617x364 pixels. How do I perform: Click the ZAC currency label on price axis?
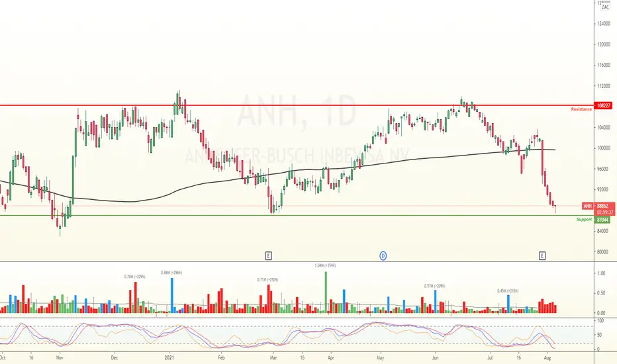coord(605,7)
